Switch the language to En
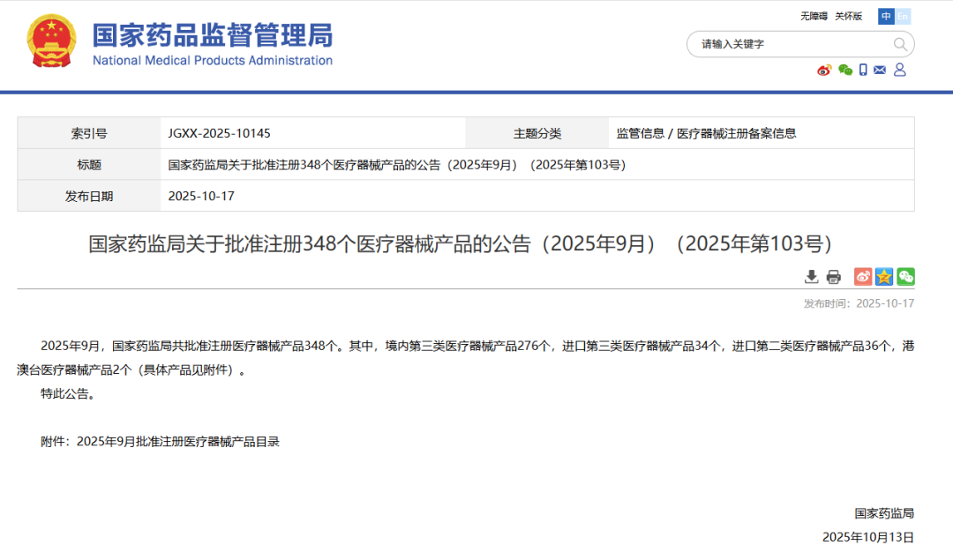The width and height of the screenshot is (953, 560). tap(903, 17)
